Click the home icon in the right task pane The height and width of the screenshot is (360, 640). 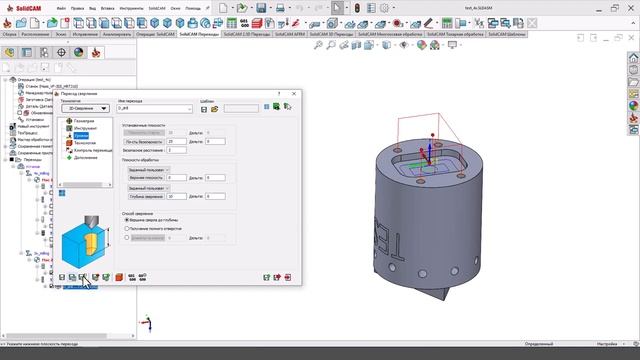point(633,58)
